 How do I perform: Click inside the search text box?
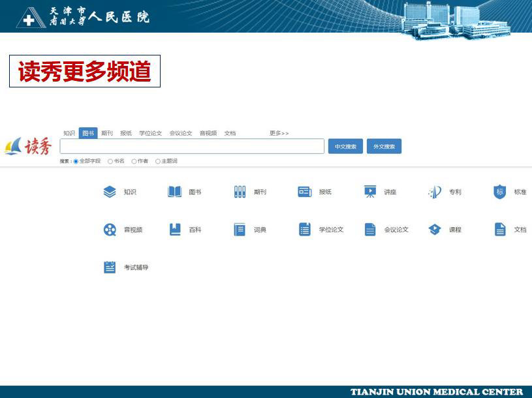(192, 147)
